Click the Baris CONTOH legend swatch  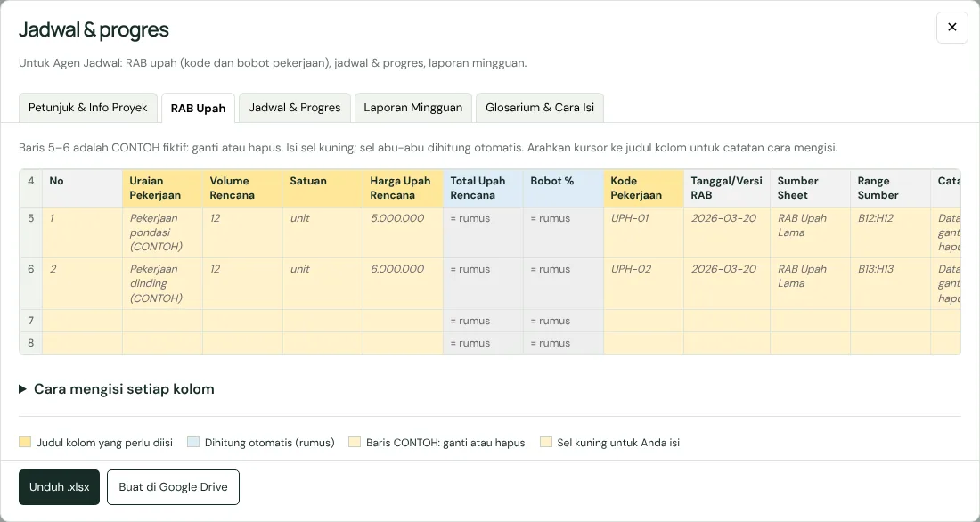coord(355,442)
